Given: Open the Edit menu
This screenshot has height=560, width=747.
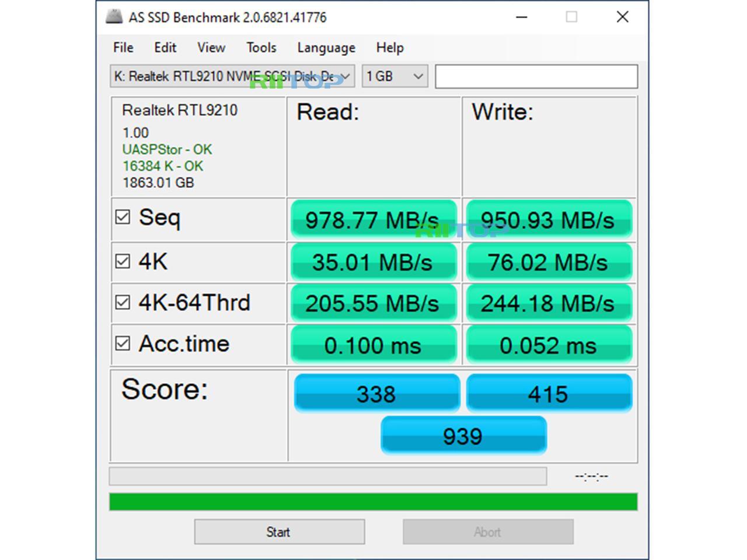Looking at the screenshot, I should tap(165, 47).
